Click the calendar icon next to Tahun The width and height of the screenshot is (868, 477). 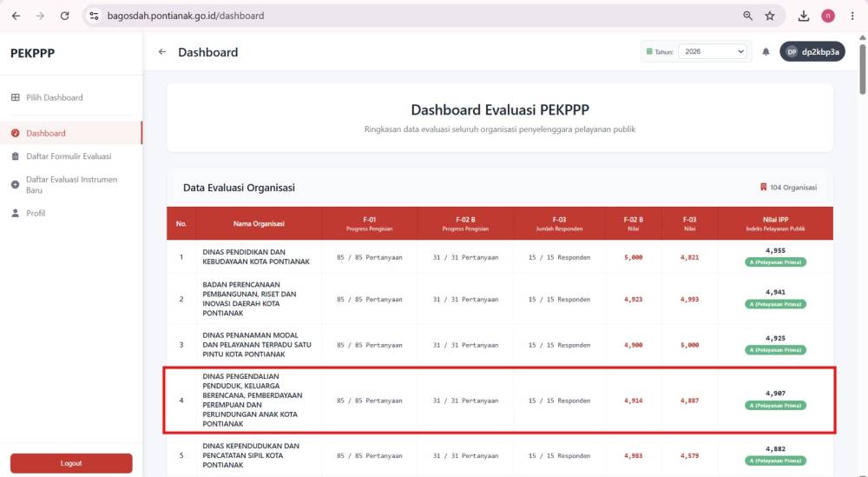coord(648,51)
